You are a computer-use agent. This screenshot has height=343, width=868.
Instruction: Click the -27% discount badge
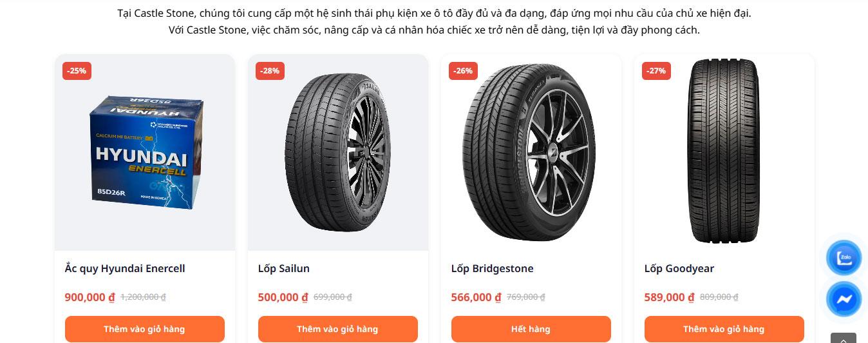tap(656, 71)
